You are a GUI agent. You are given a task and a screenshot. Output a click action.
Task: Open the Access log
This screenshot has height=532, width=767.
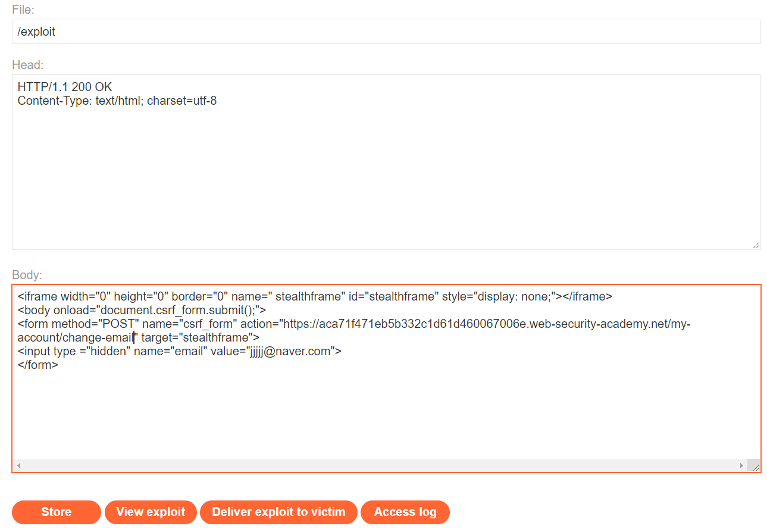pyautogui.click(x=405, y=512)
